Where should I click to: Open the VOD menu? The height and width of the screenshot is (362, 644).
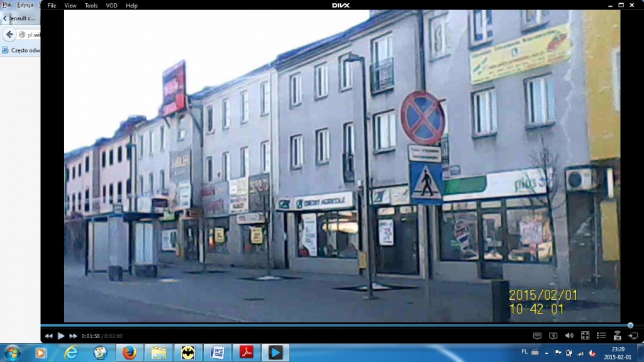click(111, 6)
